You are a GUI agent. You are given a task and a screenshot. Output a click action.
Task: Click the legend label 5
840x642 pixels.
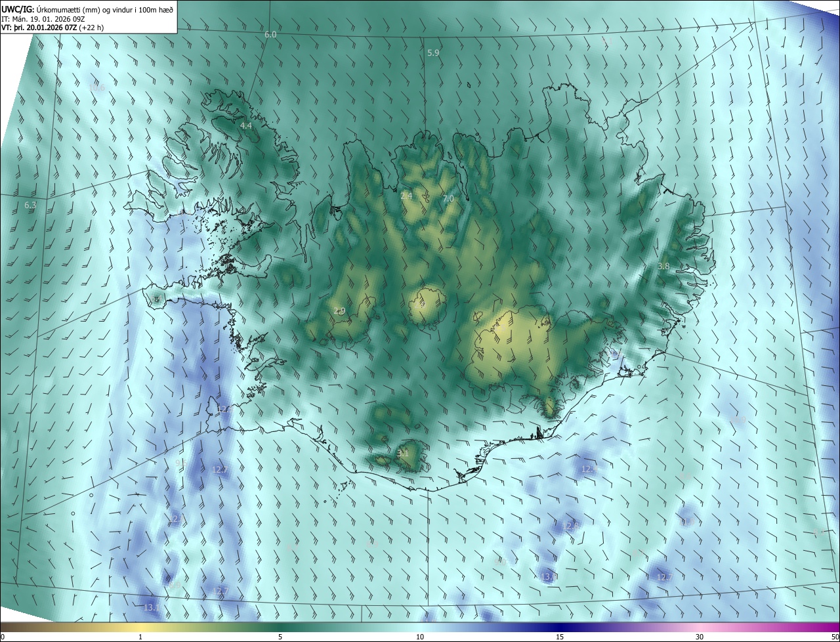click(x=280, y=637)
